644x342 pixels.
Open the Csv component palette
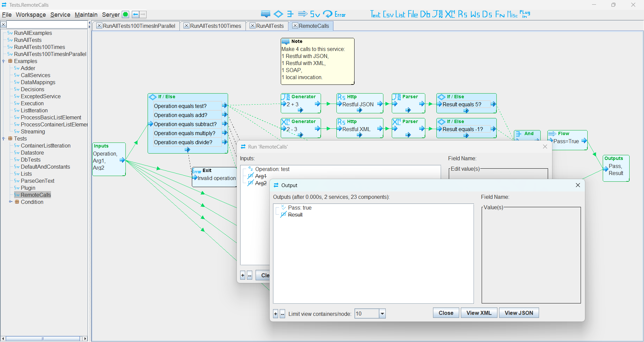[388, 14]
